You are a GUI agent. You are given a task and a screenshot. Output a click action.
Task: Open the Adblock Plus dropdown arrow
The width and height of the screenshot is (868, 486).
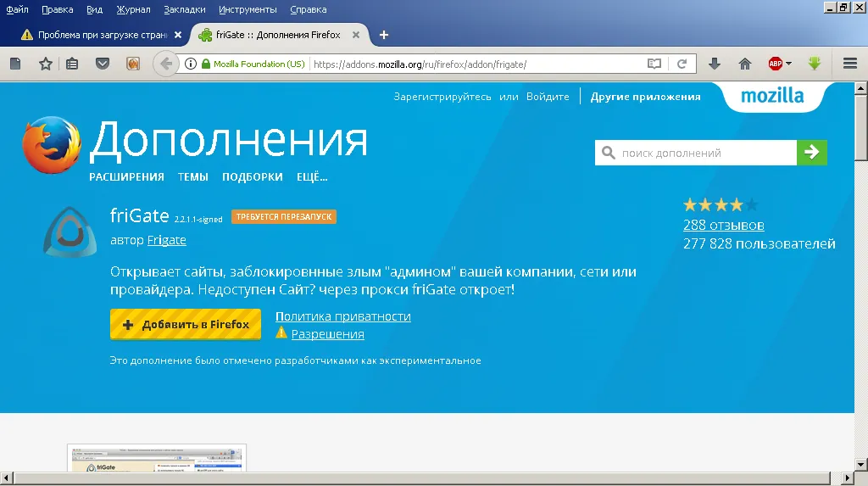click(x=789, y=64)
